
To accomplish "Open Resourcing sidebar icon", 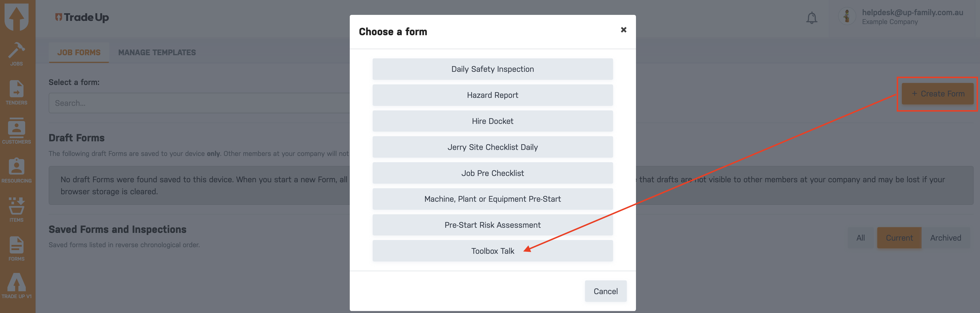I will [16, 171].
